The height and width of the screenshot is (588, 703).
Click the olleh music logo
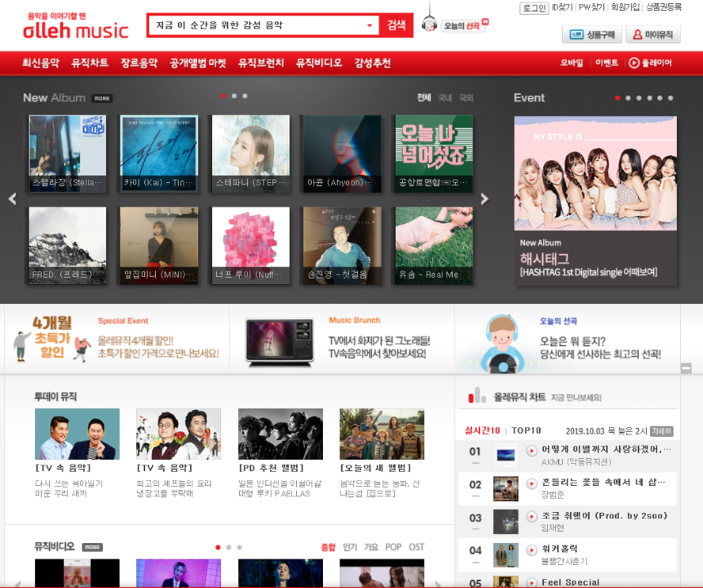[76, 26]
